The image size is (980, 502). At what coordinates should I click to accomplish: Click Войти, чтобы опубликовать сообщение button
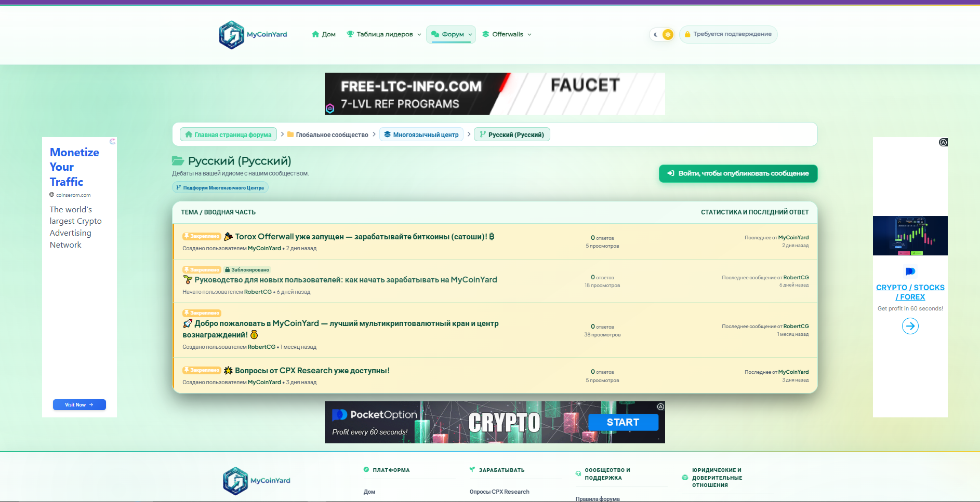point(738,173)
